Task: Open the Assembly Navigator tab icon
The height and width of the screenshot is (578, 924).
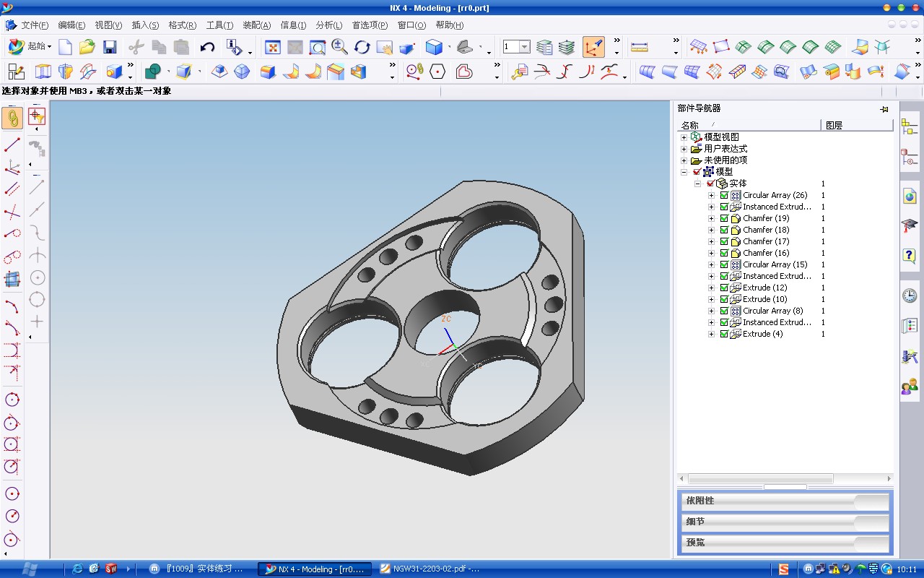Action: pos(910,127)
